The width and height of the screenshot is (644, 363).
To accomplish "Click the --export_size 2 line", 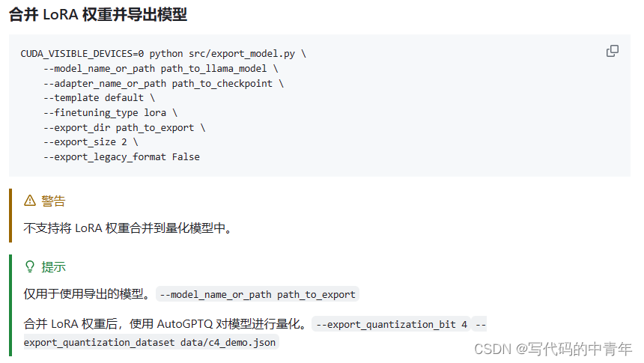I will click(x=91, y=142).
